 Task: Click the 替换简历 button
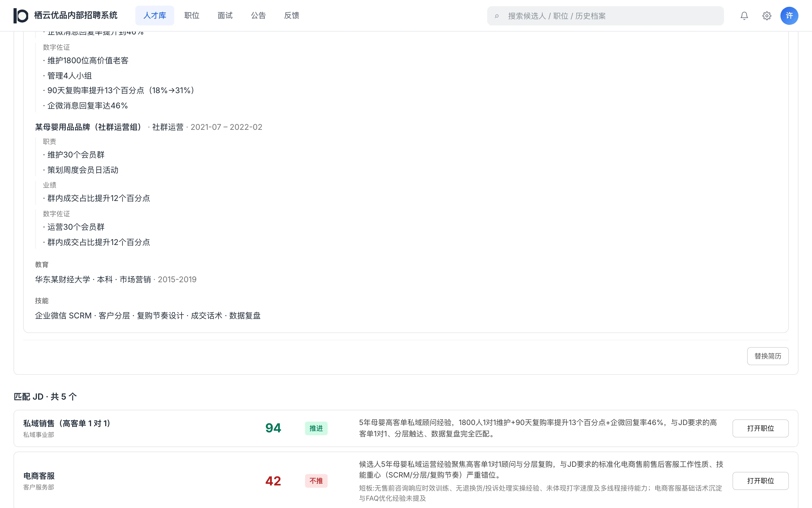pyautogui.click(x=768, y=356)
